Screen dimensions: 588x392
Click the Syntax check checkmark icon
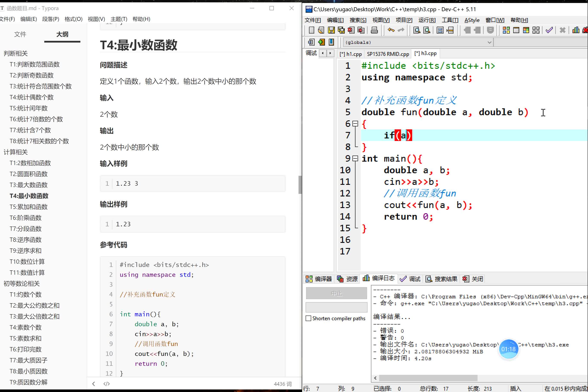tap(549, 30)
